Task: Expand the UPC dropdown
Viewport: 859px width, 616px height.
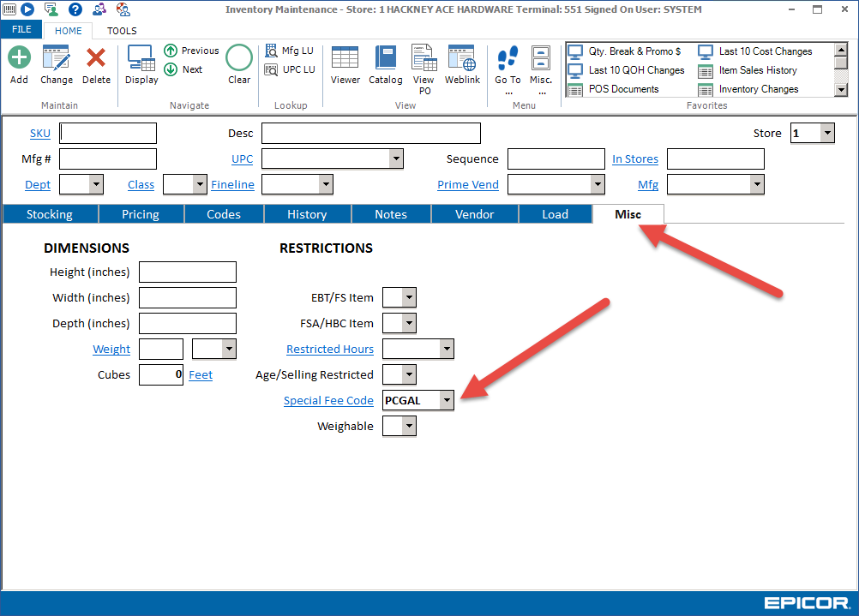Action: pyautogui.click(x=396, y=158)
